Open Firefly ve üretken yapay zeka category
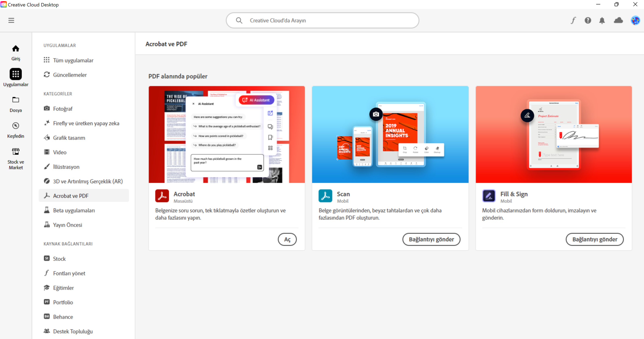644x339 pixels. click(86, 123)
